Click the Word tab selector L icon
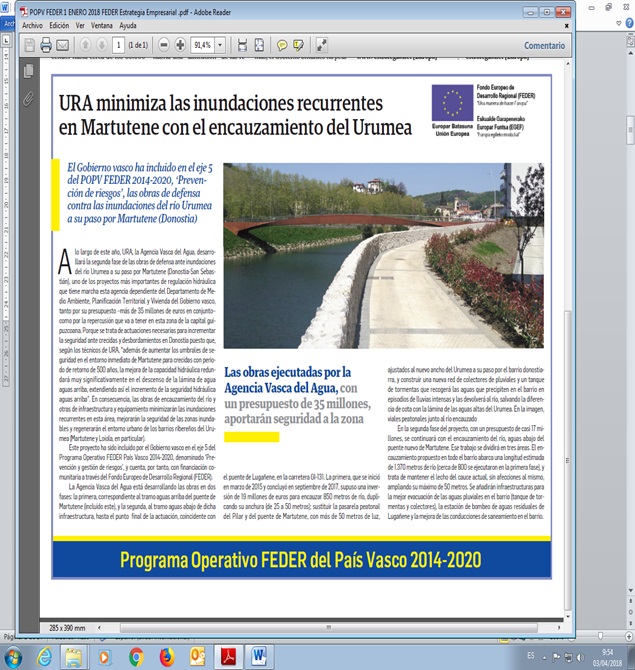 [6, 41]
